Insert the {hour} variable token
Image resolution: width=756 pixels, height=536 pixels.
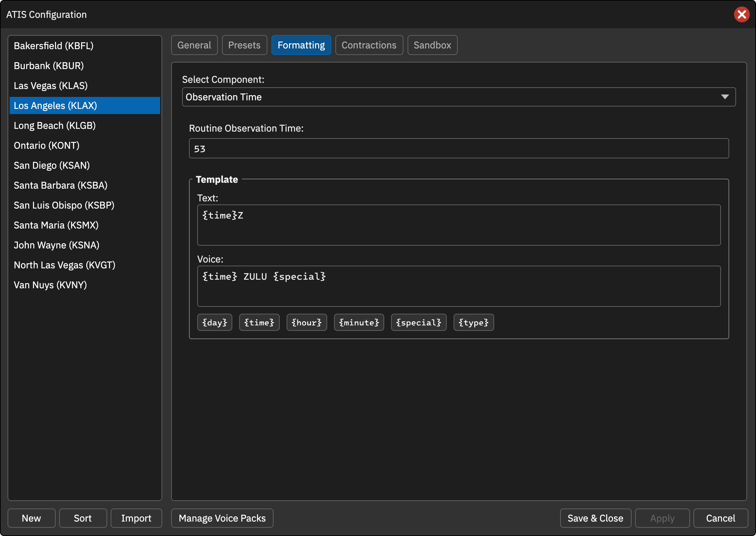coord(307,322)
